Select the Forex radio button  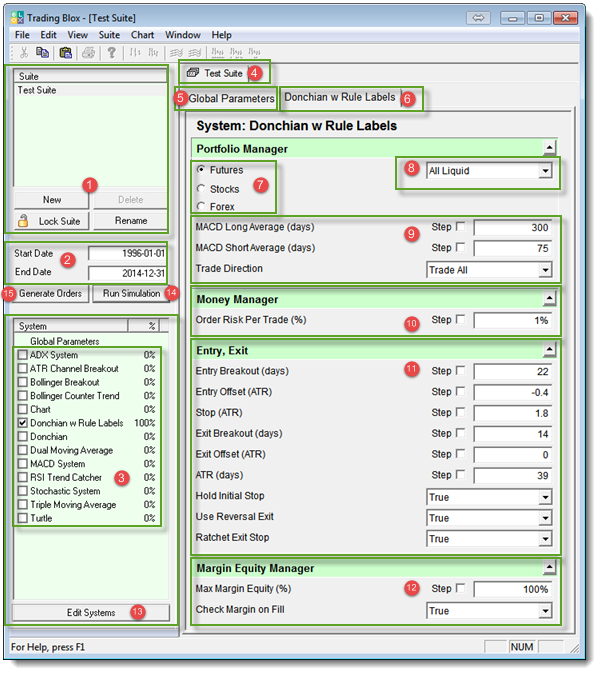201,206
